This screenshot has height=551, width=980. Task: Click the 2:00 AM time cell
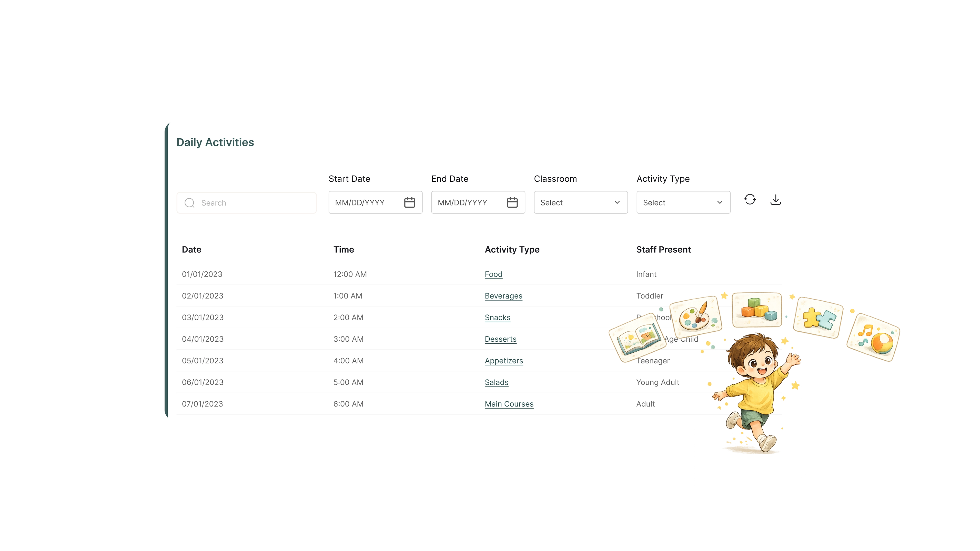coord(348,318)
